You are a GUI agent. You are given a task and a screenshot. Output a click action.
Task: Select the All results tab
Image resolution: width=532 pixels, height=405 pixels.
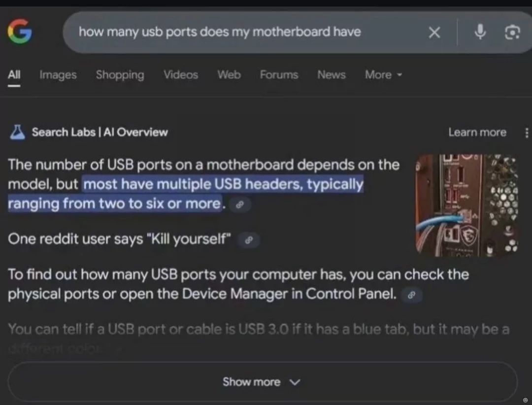click(14, 75)
